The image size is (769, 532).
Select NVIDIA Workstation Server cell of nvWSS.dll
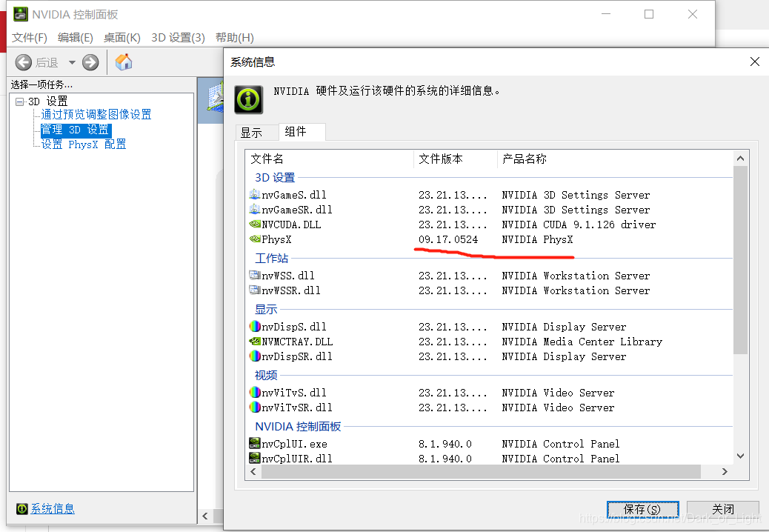click(576, 276)
